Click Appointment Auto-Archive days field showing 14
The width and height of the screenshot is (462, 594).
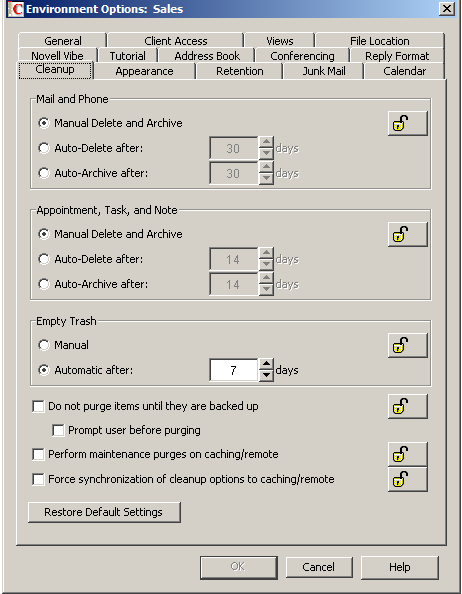(234, 284)
